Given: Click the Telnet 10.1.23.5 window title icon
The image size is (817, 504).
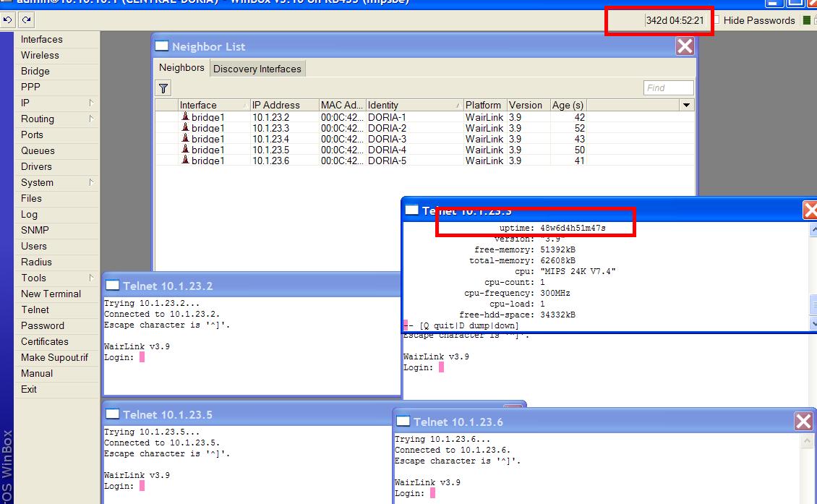Looking at the screenshot, I should 112,414.
